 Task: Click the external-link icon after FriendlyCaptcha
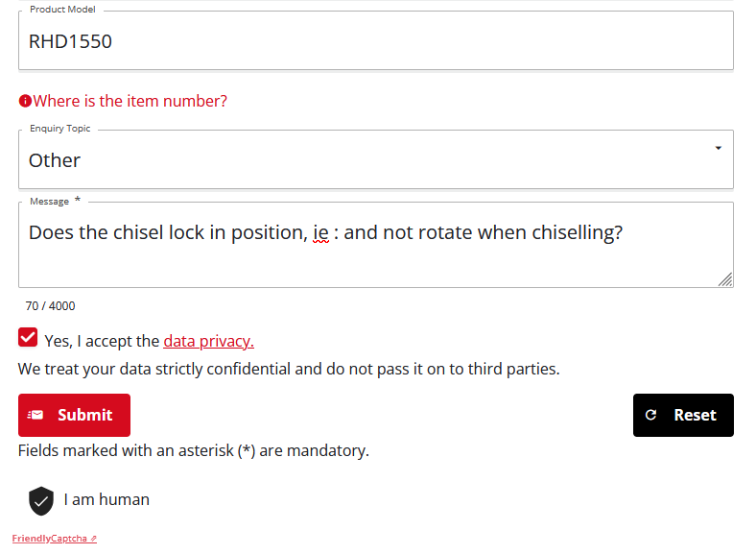click(93, 540)
